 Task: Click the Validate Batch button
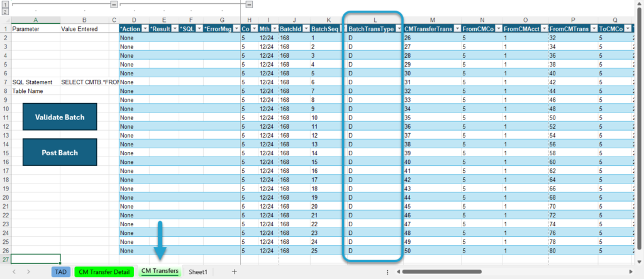[x=60, y=117]
